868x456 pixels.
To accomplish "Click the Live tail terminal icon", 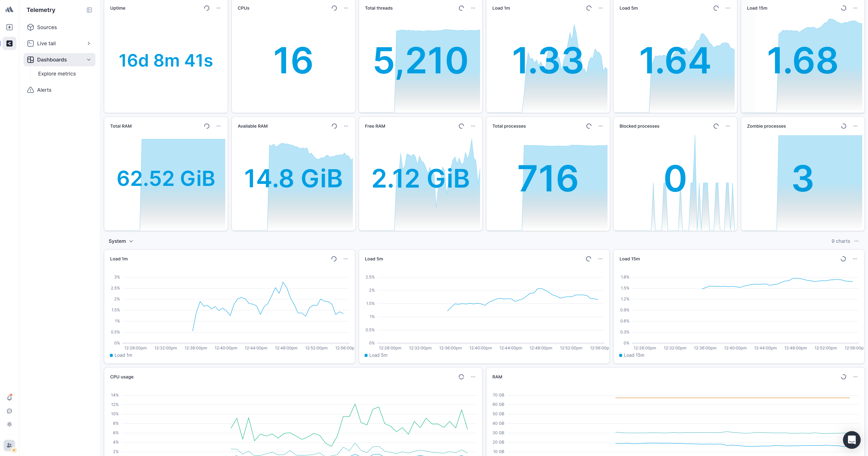I will pos(31,43).
